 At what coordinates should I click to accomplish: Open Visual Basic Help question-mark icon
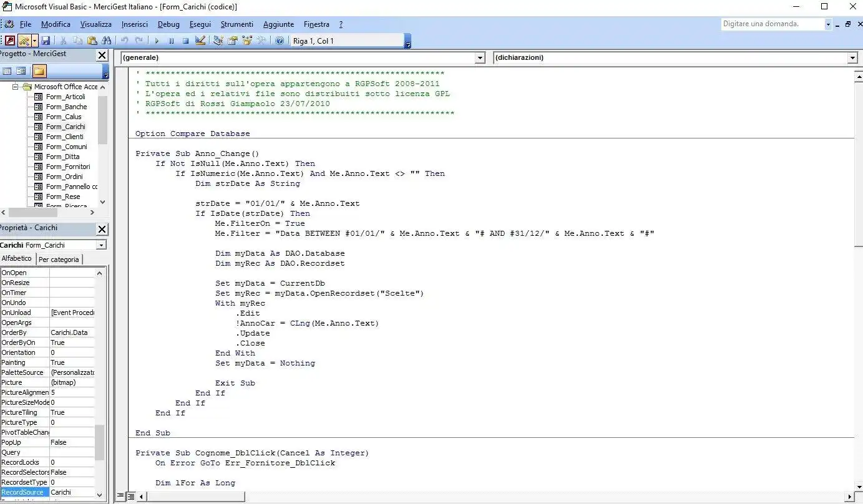(x=279, y=41)
